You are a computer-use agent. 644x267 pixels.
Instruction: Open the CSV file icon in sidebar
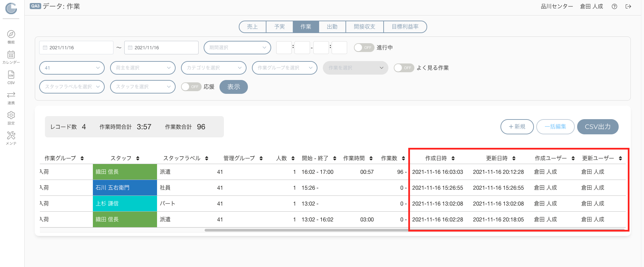11,75
